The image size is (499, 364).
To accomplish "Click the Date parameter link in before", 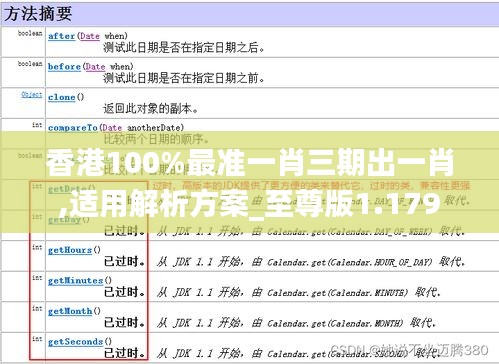I will tap(96, 67).
